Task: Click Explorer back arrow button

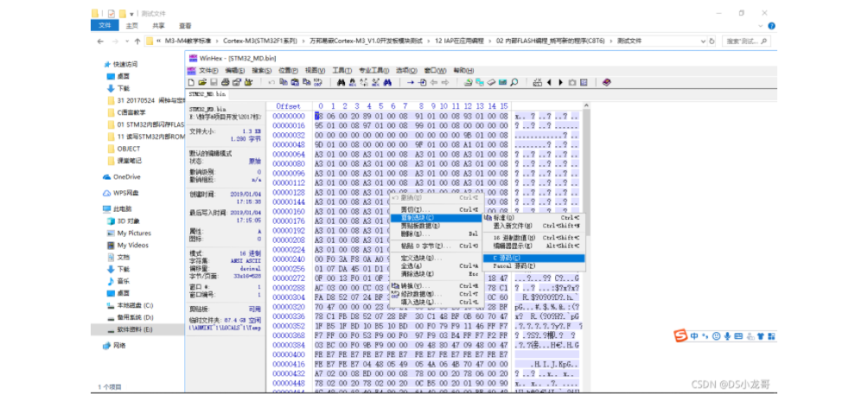Action: [100, 41]
